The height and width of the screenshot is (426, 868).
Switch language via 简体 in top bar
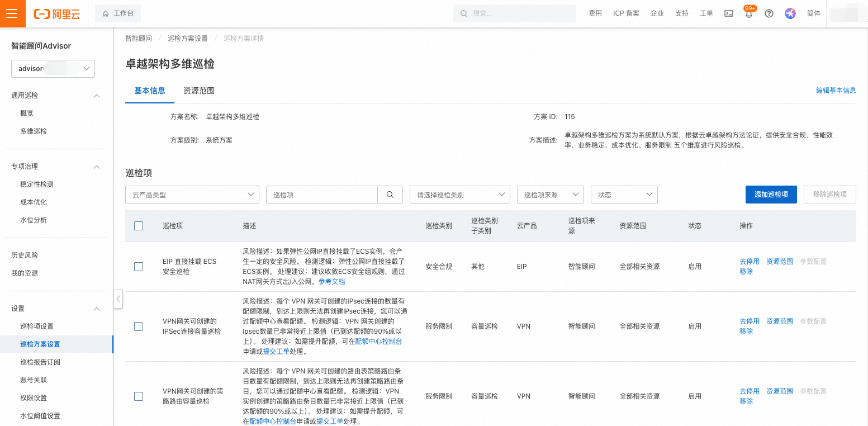(x=814, y=13)
